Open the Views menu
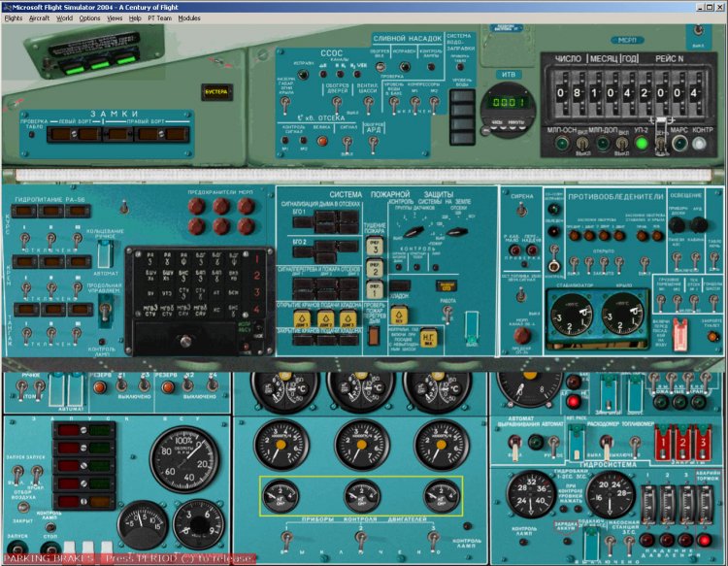 click(115, 18)
